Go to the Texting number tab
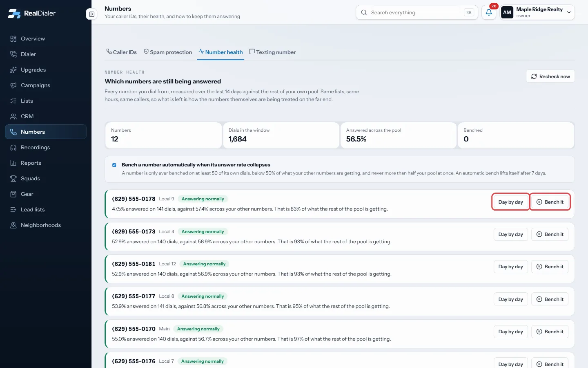 click(272, 52)
